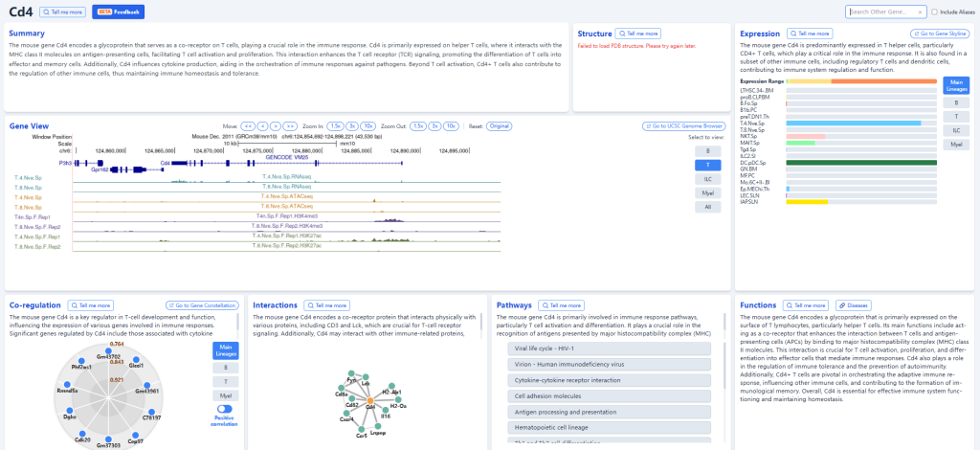
Task: Choose B lineage in Expression panel
Action: point(956,102)
